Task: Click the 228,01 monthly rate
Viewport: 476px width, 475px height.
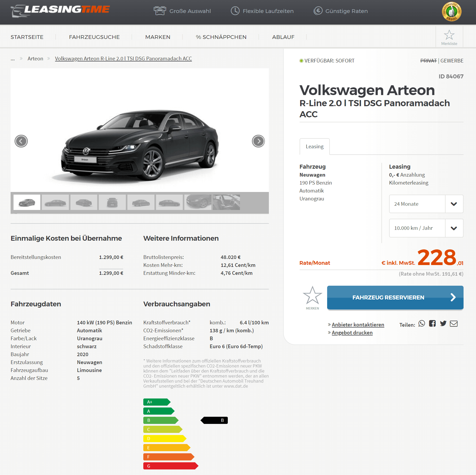Action: click(x=440, y=258)
